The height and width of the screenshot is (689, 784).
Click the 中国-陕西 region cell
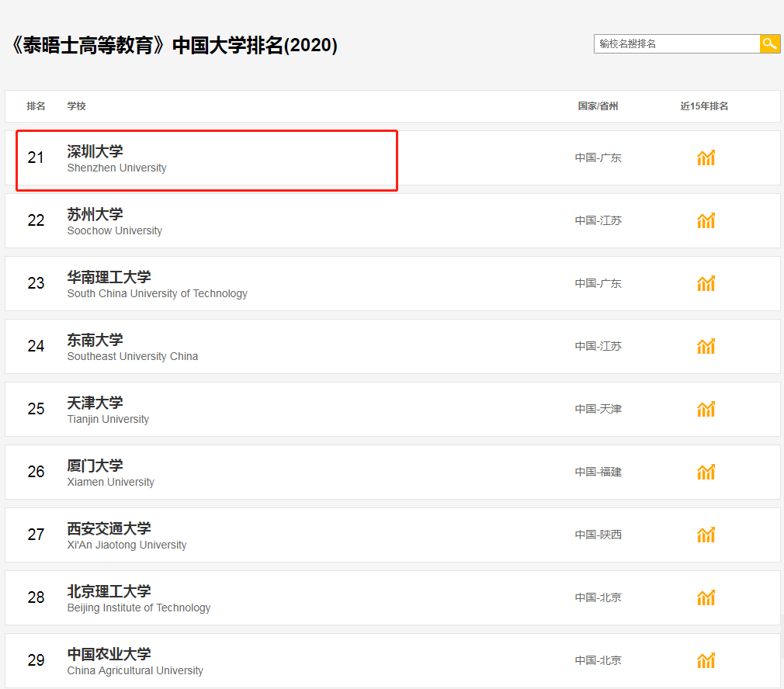coord(598,535)
